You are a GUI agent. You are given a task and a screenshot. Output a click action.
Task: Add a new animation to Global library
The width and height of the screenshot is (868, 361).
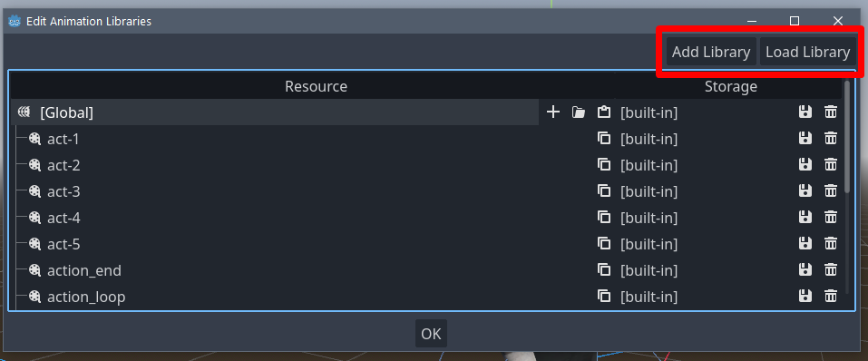point(553,112)
